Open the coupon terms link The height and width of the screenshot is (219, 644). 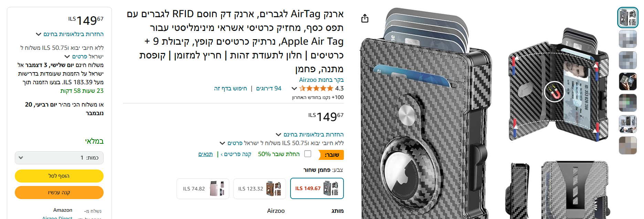[205, 154]
